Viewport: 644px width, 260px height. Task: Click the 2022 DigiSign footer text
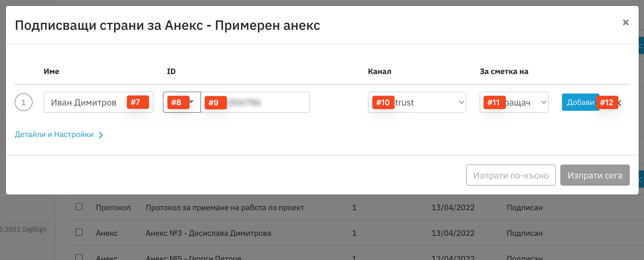click(x=23, y=229)
